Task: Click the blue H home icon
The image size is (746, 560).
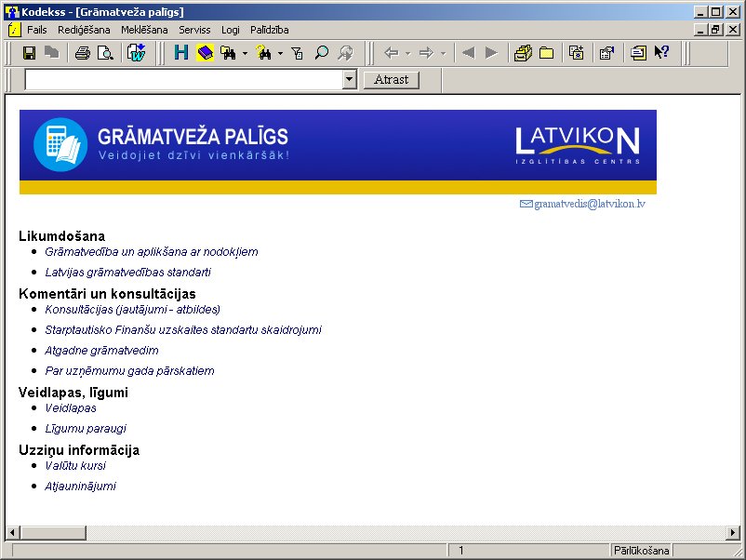Action: [x=181, y=53]
